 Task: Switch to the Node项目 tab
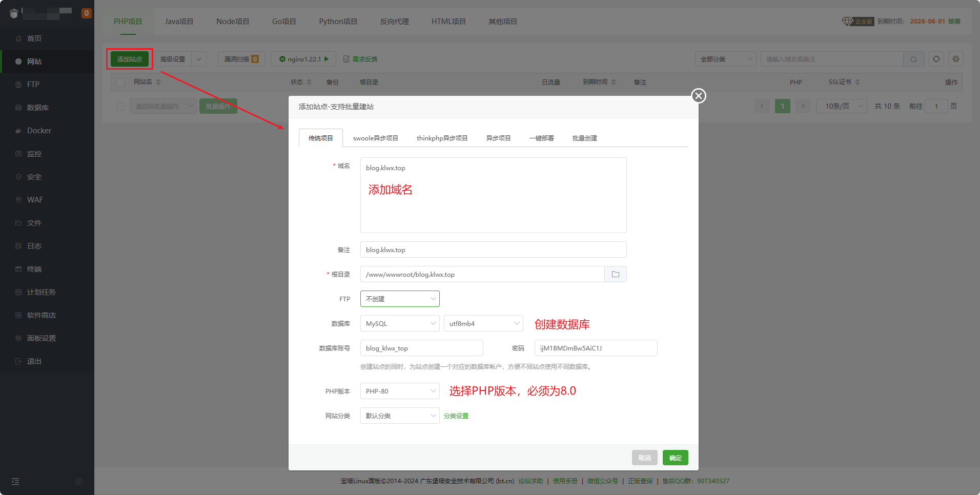(x=233, y=22)
